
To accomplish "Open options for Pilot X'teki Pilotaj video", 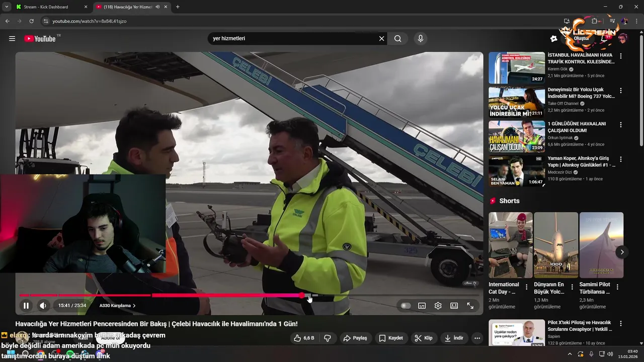I will (621, 324).
